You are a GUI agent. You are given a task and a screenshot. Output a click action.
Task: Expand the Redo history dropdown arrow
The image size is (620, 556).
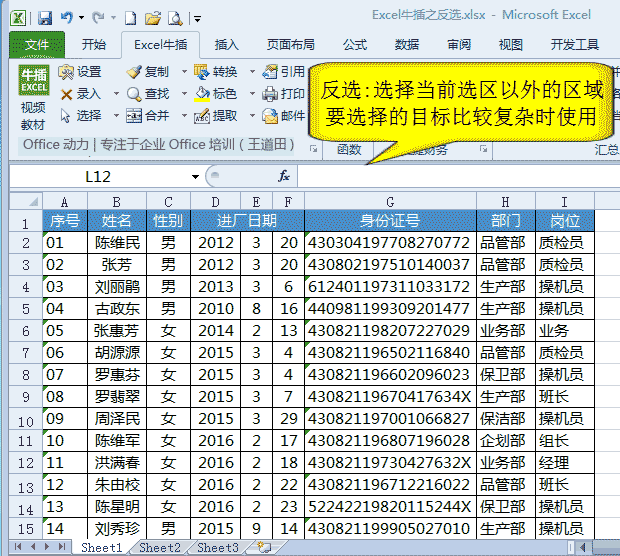[x=113, y=18]
